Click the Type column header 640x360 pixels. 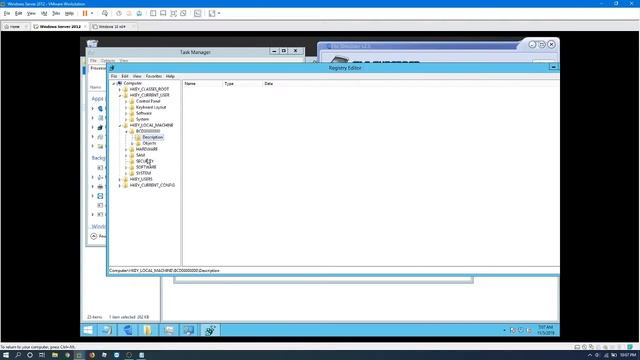[242, 84]
